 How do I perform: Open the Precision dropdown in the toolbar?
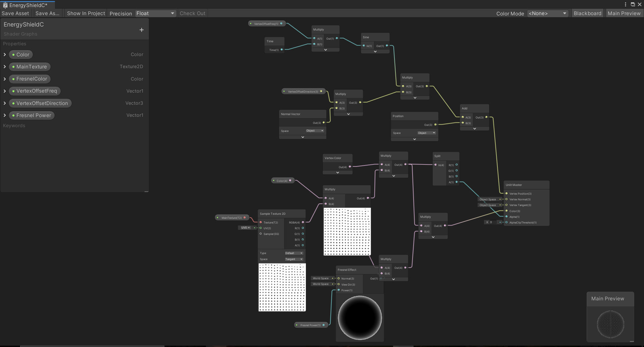(x=155, y=13)
